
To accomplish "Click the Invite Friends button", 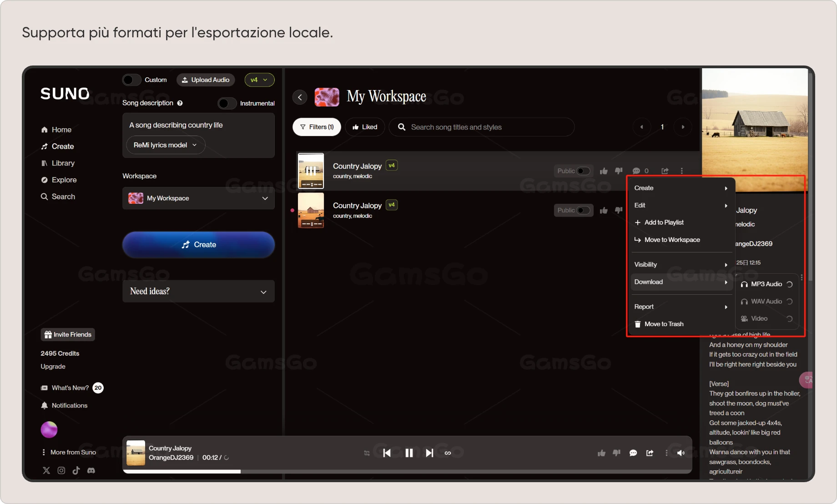I will point(68,335).
